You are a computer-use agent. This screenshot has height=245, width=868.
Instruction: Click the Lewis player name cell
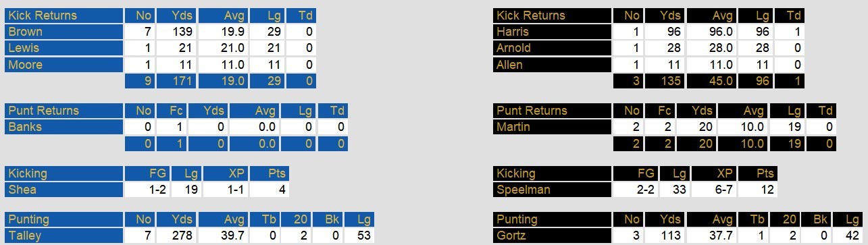coord(63,48)
